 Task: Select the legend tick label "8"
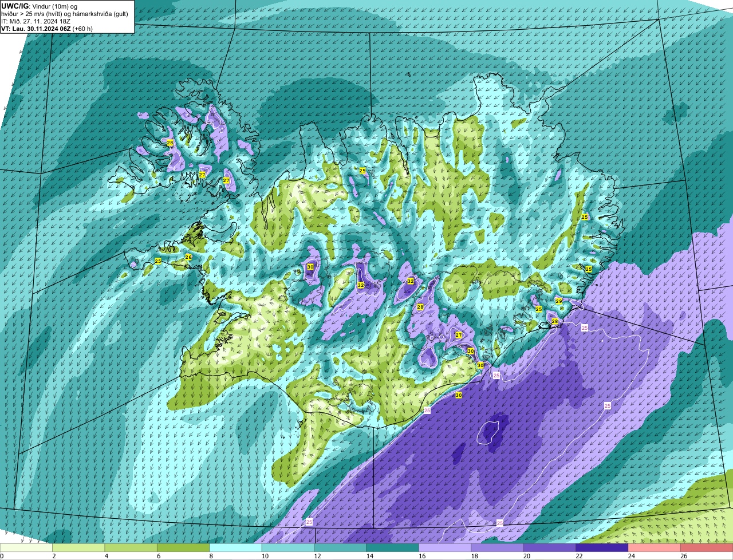tap(211, 555)
